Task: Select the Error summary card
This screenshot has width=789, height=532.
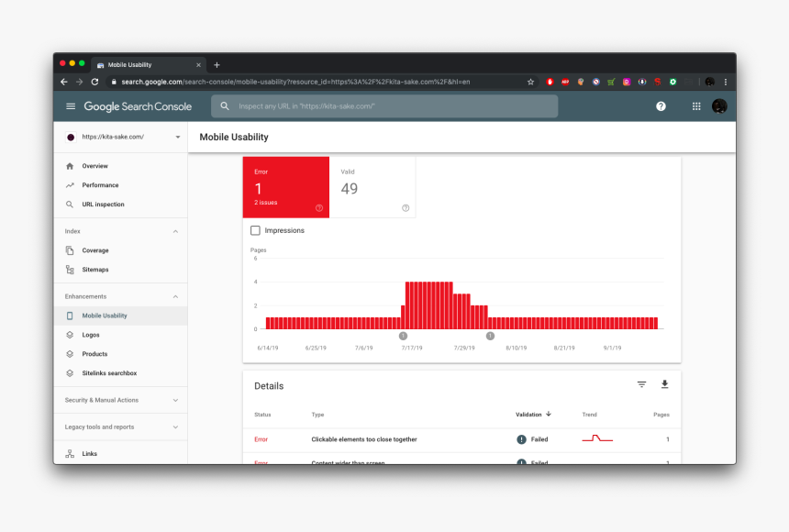Action: coord(286,187)
